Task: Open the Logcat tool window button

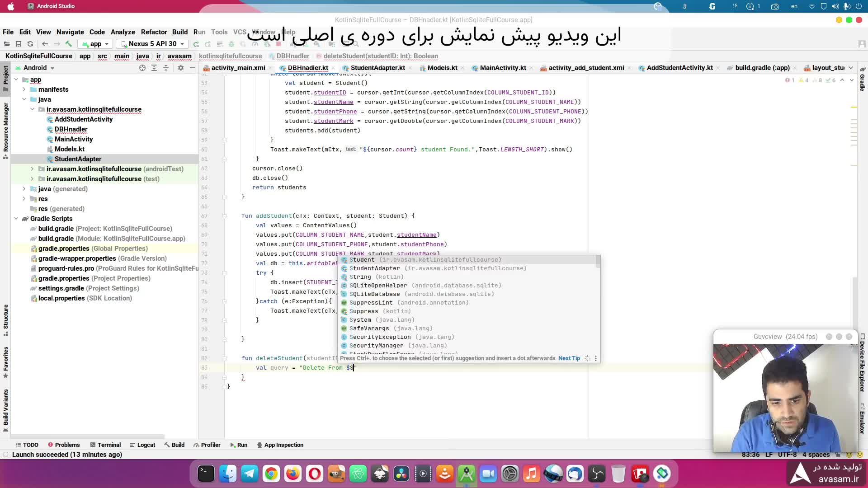Action: pyautogui.click(x=142, y=445)
